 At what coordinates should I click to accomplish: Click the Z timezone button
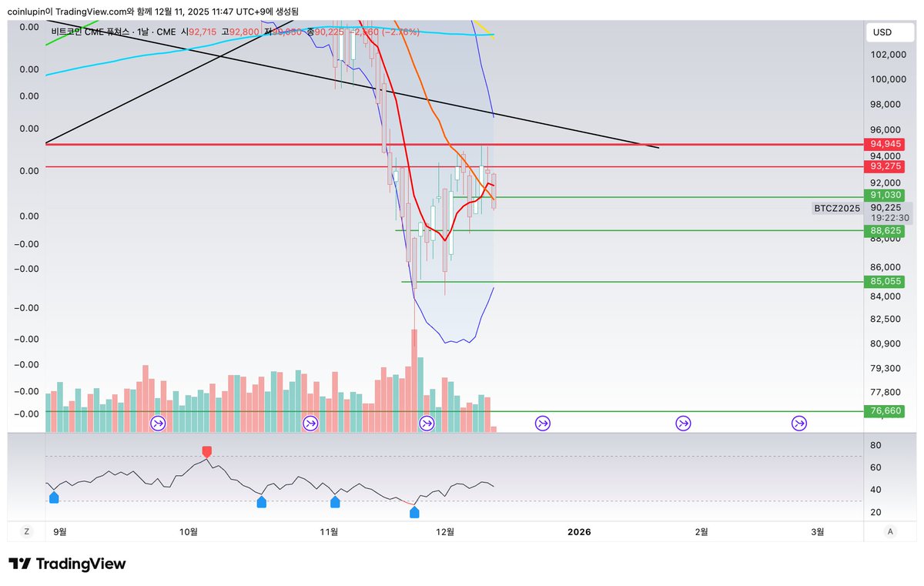click(x=26, y=531)
